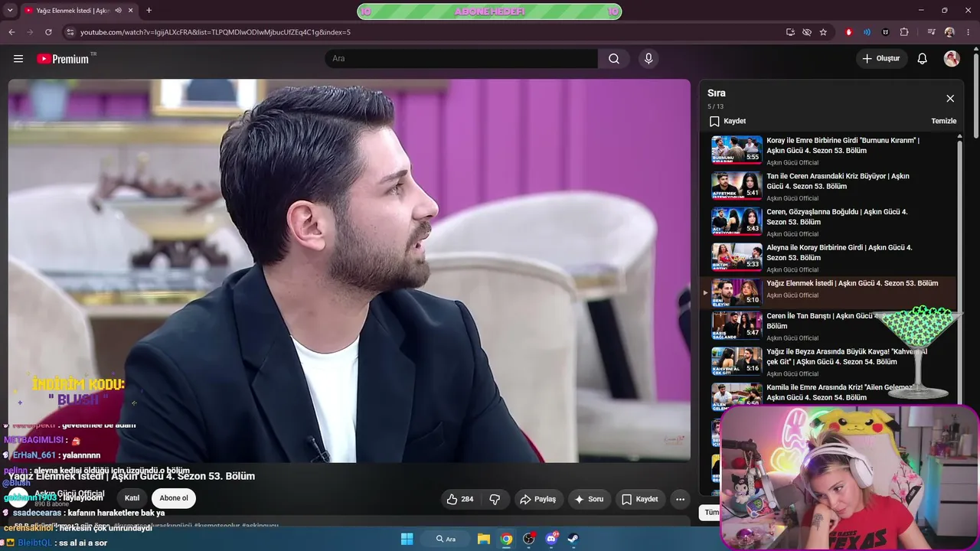Play Aleyna ile Koray Birbirine Girdi thumbnail
This screenshot has height=551, width=980.
tap(737, 256)
